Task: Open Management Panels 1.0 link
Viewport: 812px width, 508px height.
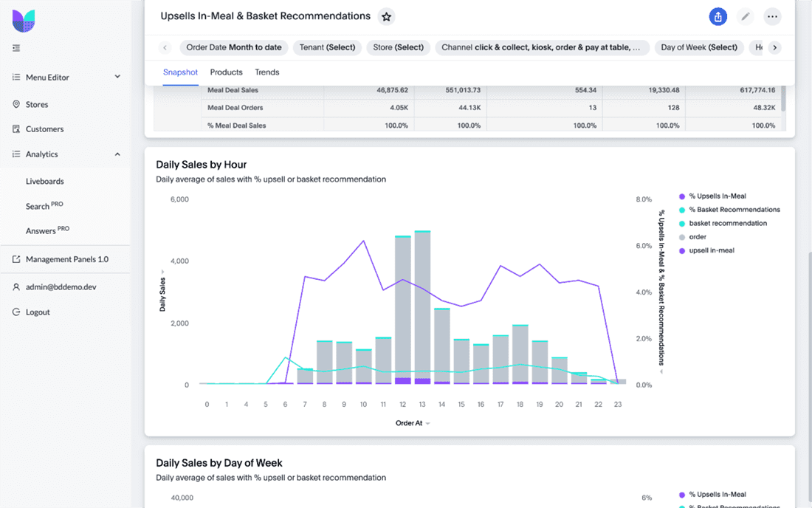Action: click(x=66, y=259)
